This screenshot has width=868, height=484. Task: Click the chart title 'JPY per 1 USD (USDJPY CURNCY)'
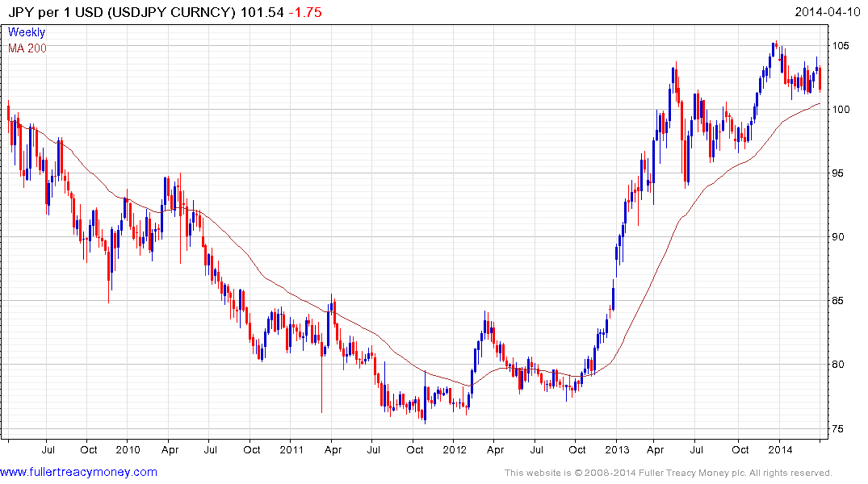pos(122,12)
